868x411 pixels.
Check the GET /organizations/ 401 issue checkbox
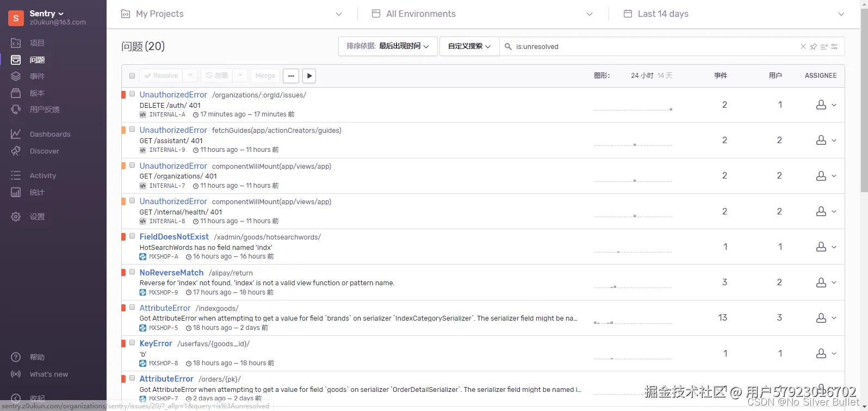pyautogui.click(x=132, y=165)
